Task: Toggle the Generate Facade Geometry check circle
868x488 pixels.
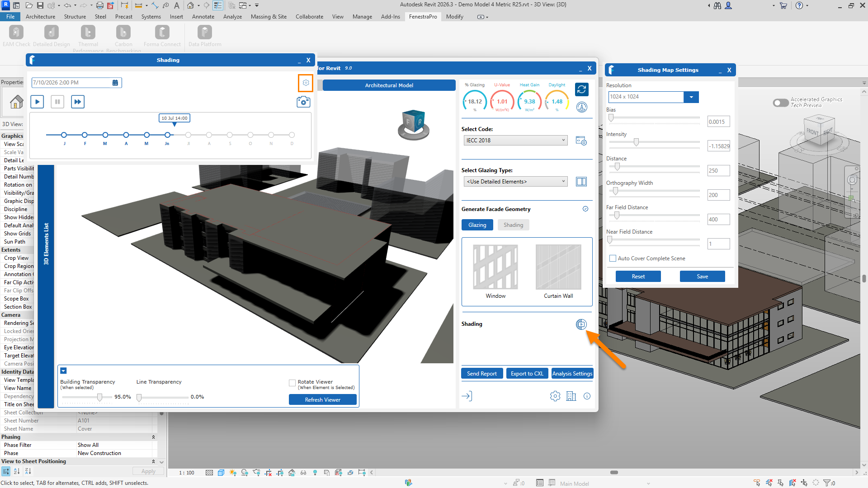Action: (585, 209)
